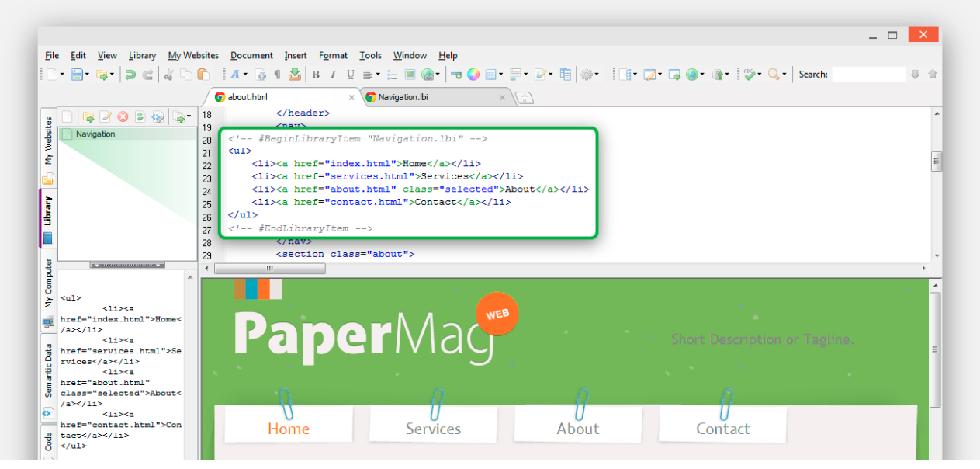The image size is (980, 469).
Task: Click the preview in browser globe icon
Action: pyautogui.click(x=692, y=75)
